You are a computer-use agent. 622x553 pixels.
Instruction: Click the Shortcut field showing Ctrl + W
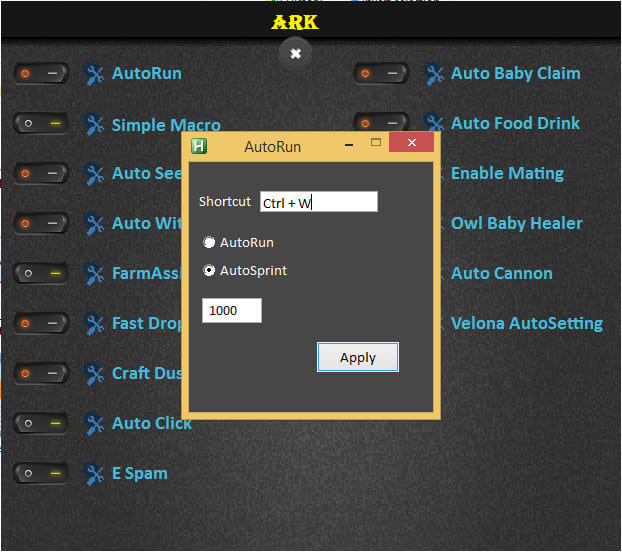coord(319,202)
